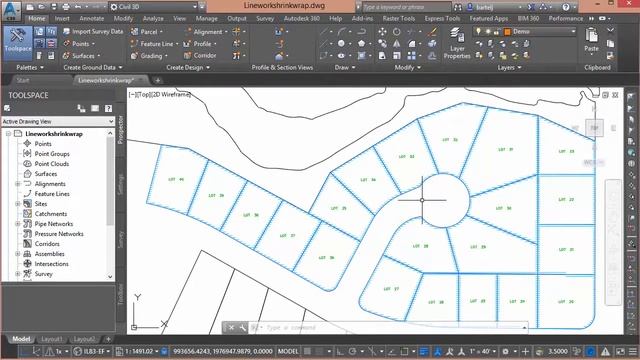Open the 1" = 40' annotation scale menu

[482, 351]
